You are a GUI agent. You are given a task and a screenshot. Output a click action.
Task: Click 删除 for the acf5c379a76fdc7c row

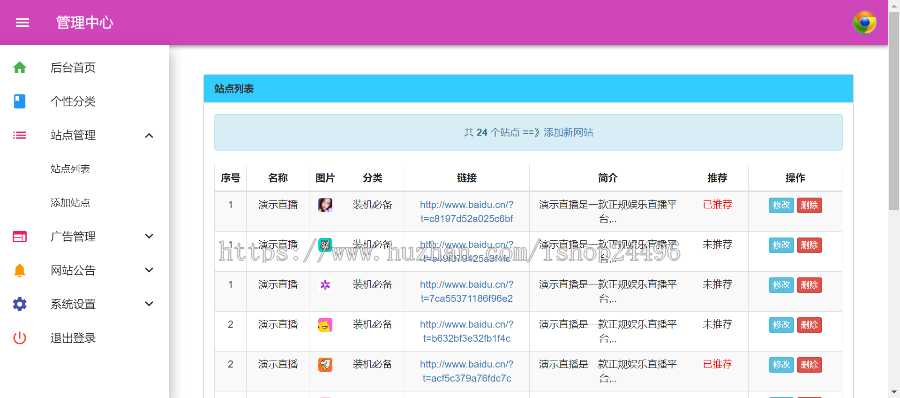[809, 365]
